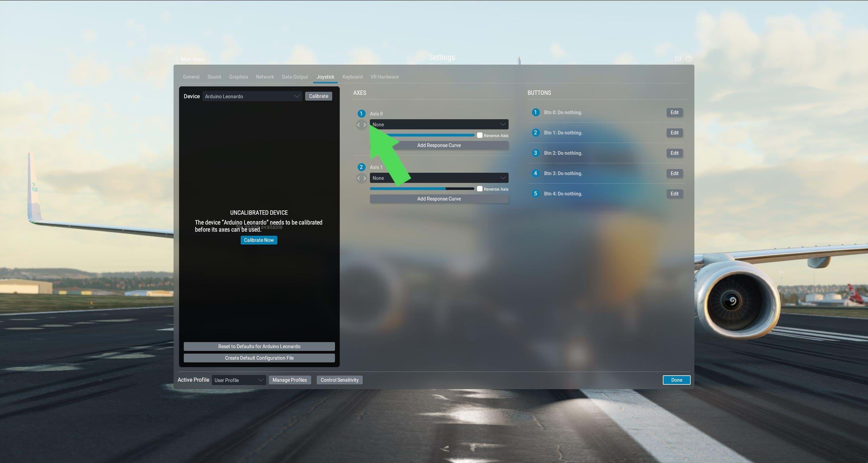Click the Axis 1 next arrow icon
Viewport: 868px width, 463px height.
[x=364, y=178]
